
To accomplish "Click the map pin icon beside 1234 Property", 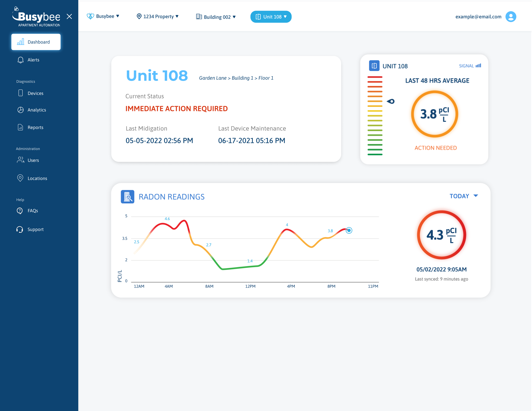I will [139, 16].
